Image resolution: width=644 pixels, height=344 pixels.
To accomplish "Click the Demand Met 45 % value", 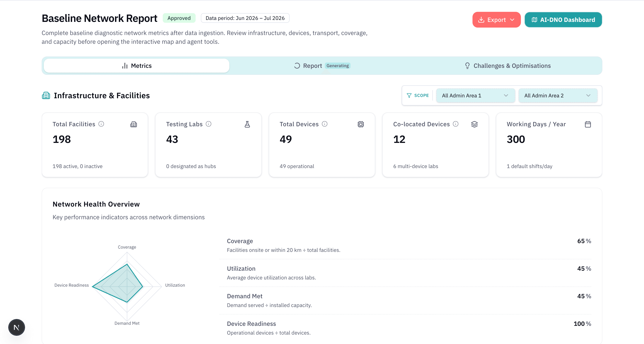I will pos(584,296).
